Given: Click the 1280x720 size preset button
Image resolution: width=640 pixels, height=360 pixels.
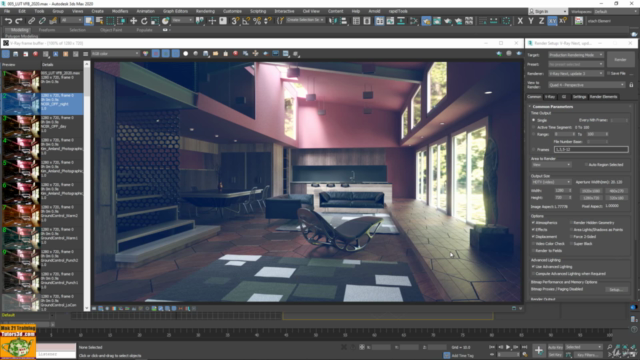Looking at the screenshot, I should coord(591,198).
